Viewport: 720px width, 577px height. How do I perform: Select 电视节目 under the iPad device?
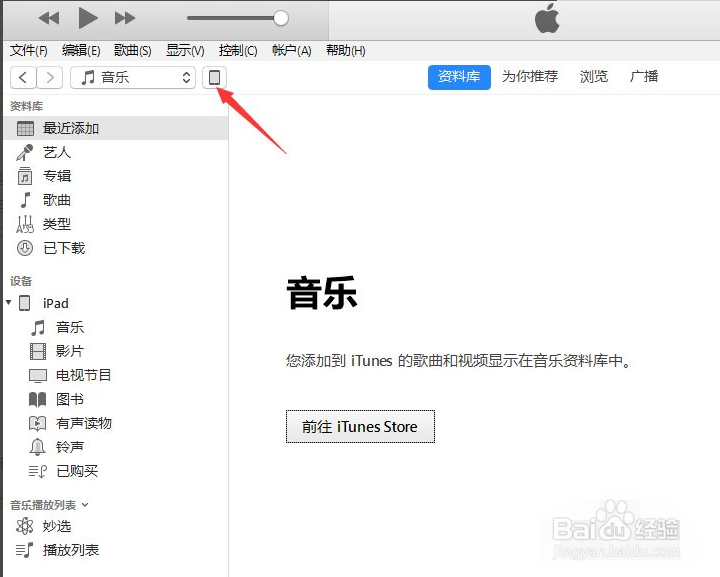84,375
